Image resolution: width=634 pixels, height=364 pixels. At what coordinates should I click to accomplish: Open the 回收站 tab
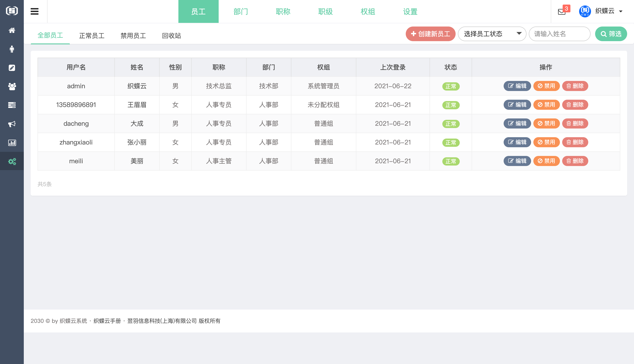171,35
